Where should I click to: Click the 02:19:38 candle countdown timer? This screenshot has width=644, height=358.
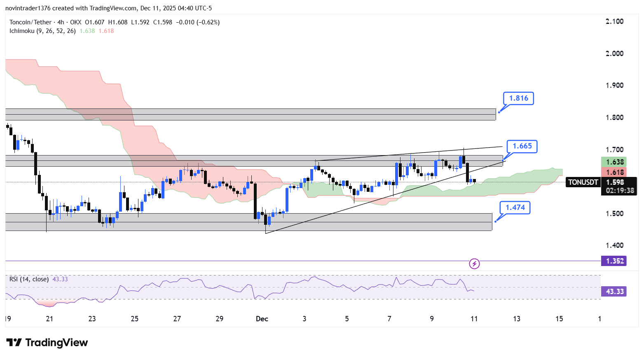[x=620, y=191]
